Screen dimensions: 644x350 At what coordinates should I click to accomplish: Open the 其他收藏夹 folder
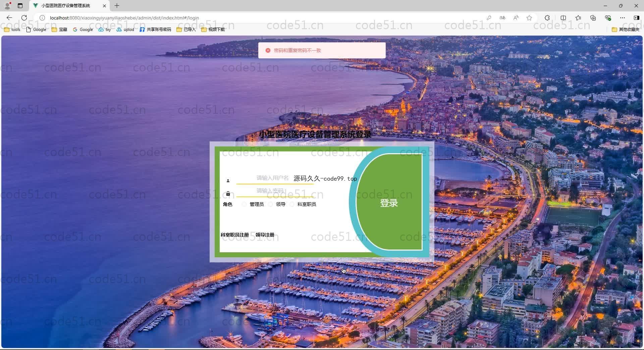click(626, 30)
